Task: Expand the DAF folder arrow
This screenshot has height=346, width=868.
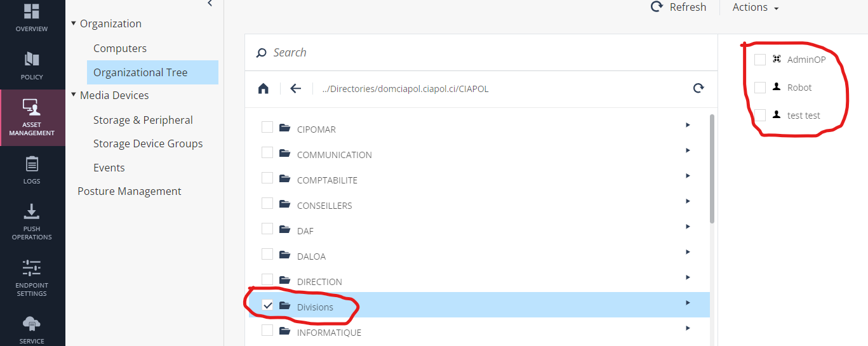Action: coord(688,227)
